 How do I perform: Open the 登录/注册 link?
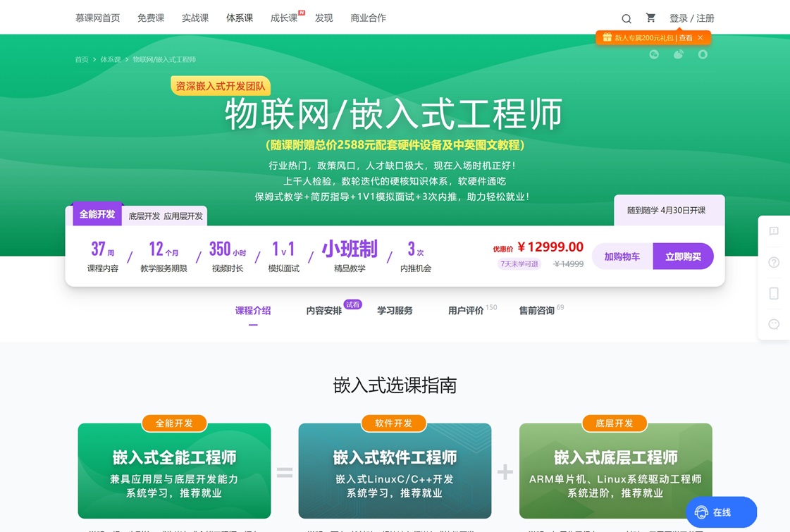point(691,18)
